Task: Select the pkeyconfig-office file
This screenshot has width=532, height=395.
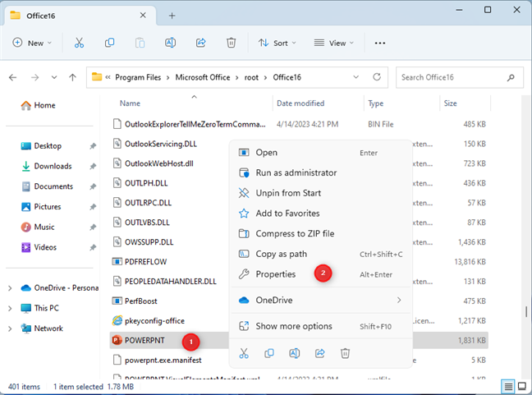Action: click(x=154, y=320)
